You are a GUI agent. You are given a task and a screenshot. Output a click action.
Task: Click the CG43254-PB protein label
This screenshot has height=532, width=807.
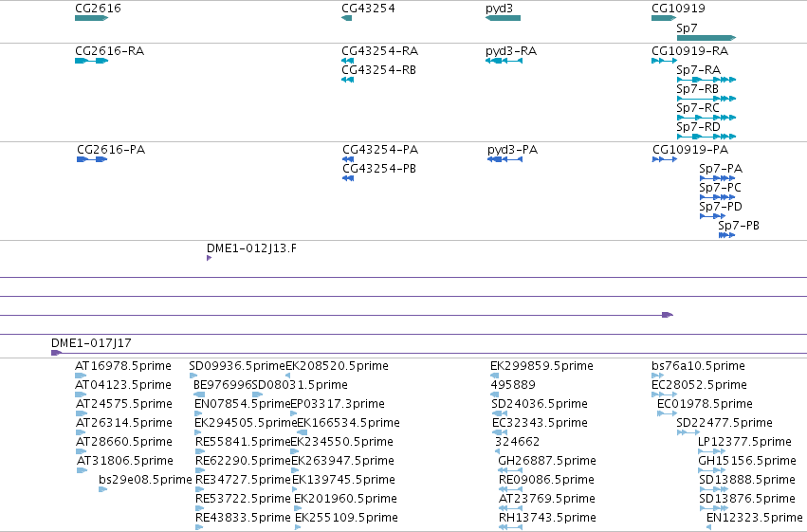[x=379, y=169]
